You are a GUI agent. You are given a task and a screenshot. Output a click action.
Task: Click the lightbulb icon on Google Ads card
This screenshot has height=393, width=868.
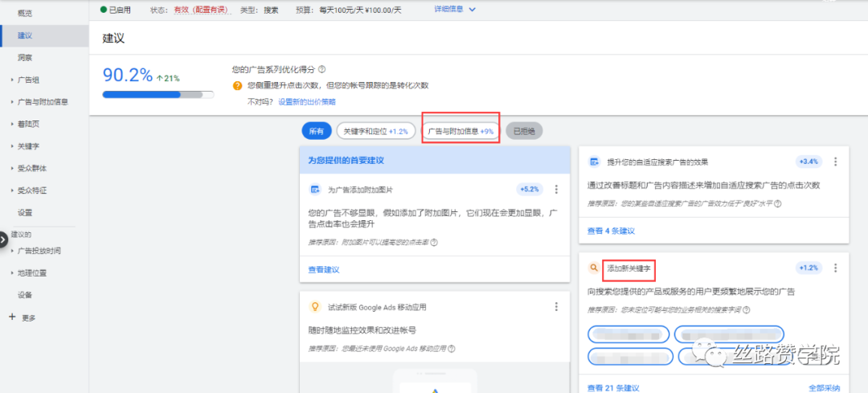(x=314, y=307)
